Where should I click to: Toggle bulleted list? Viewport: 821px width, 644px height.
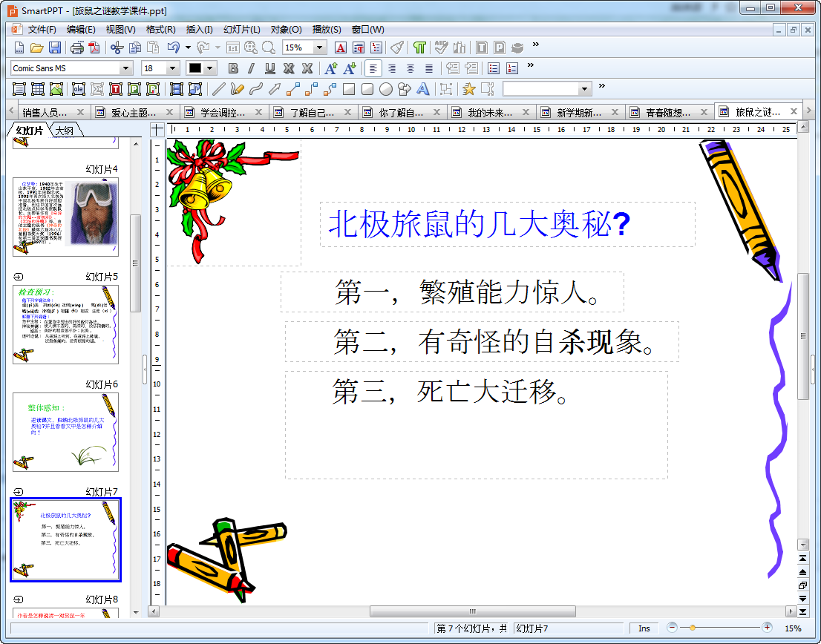pos(493,68)
